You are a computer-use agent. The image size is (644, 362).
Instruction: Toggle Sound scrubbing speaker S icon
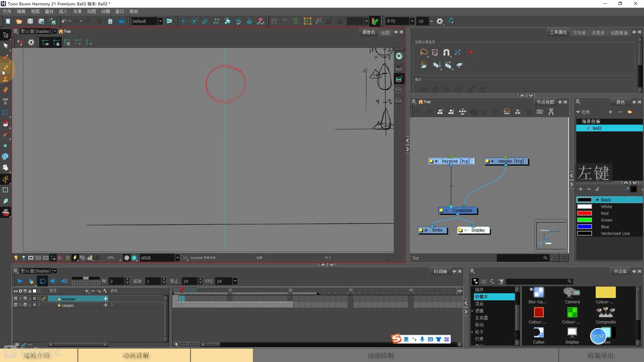click(x=64, y=281)
